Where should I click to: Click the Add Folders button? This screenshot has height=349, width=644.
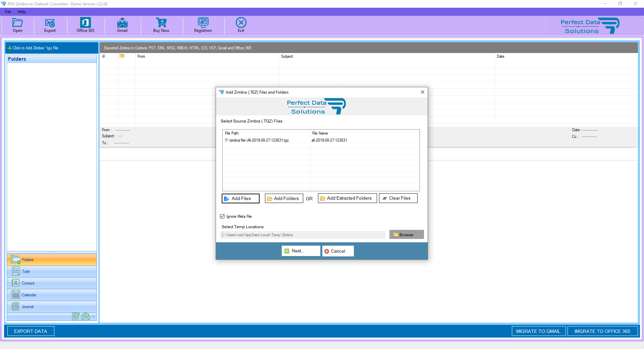(x=284, y=198)
